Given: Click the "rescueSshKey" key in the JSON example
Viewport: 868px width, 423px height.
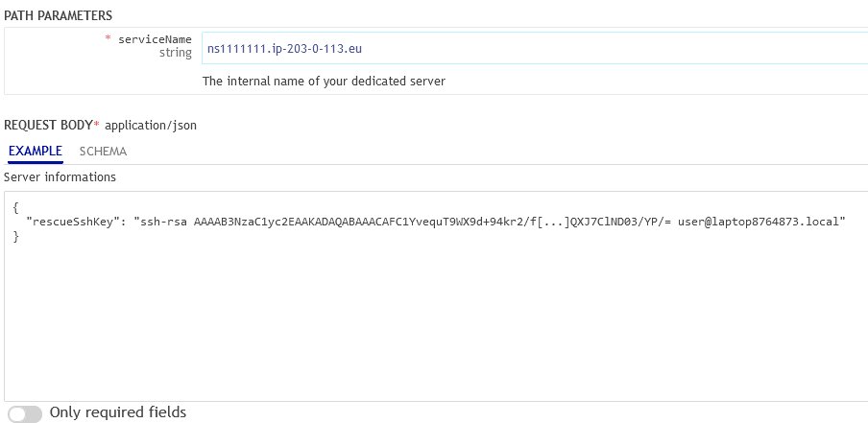Looking at the screenshot, I should coord(74,222).
